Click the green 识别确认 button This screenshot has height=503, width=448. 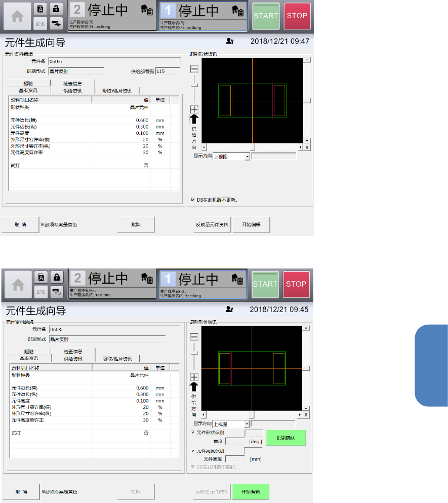pyautogui.click(x=286, y=438)
